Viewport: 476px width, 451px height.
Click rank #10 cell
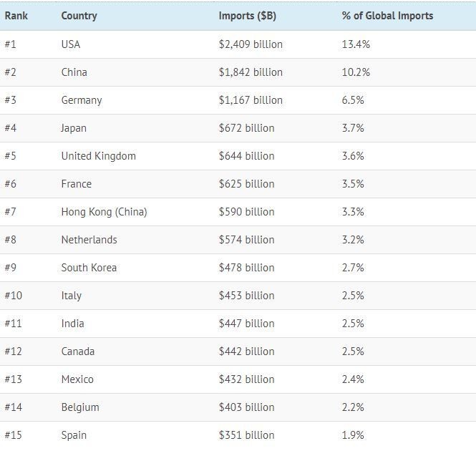pyautogui.click(x=14, y=296)
